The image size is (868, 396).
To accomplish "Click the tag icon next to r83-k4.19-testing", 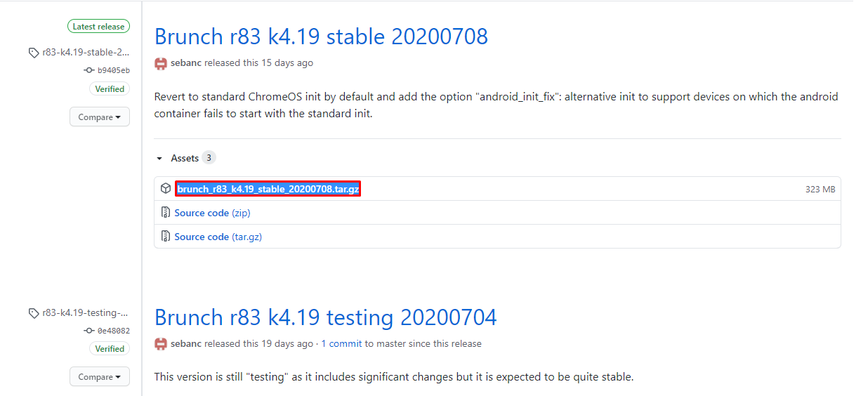I will point(34,313).
